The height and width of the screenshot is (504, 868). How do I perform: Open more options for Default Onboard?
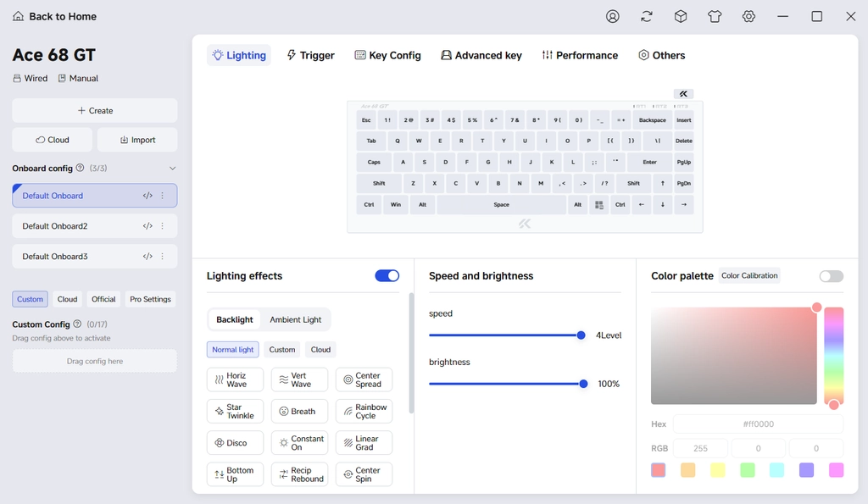pyautogui.click(x=162, y=196)
